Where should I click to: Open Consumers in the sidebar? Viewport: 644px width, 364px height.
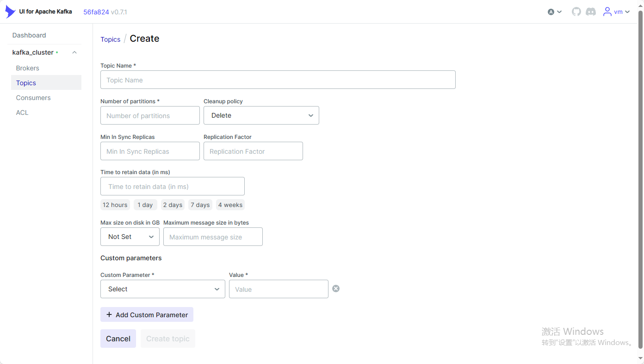[x=33, y=98]
